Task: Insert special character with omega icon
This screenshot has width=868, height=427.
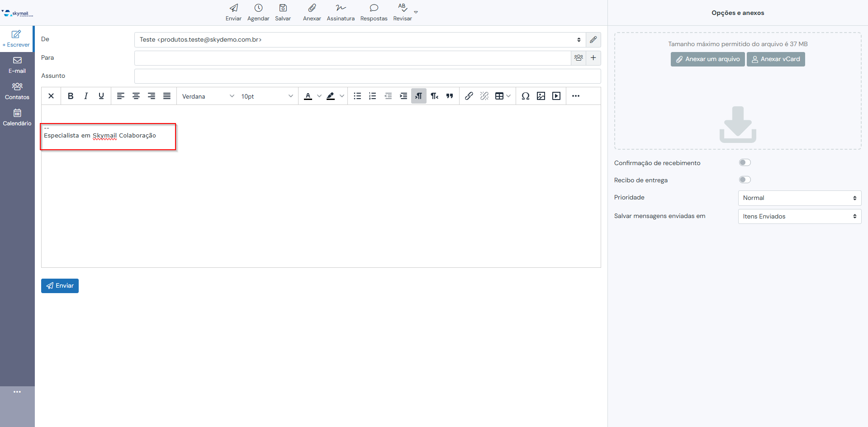Action: pyautogui.click(x=525, y=96)
